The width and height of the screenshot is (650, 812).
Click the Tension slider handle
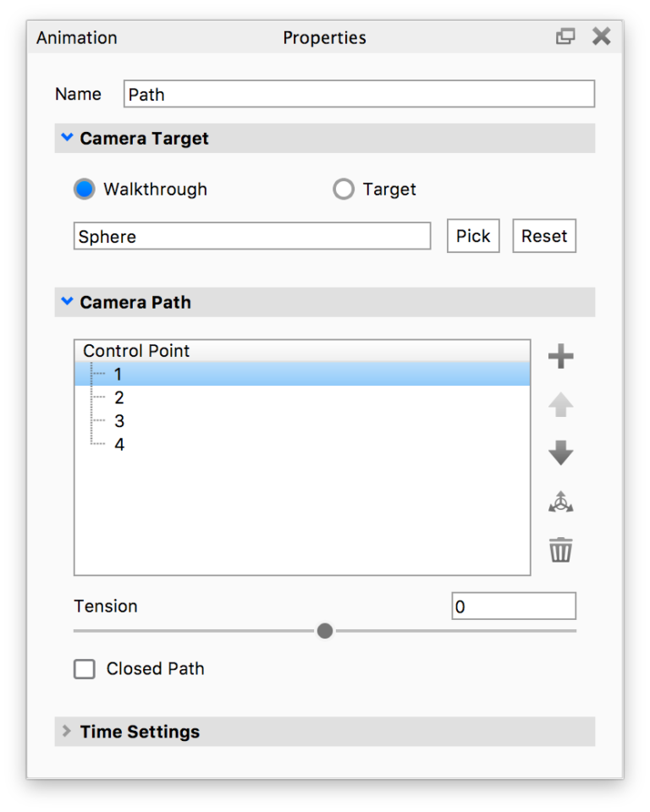pyautogui.click(x=324, y=630)
